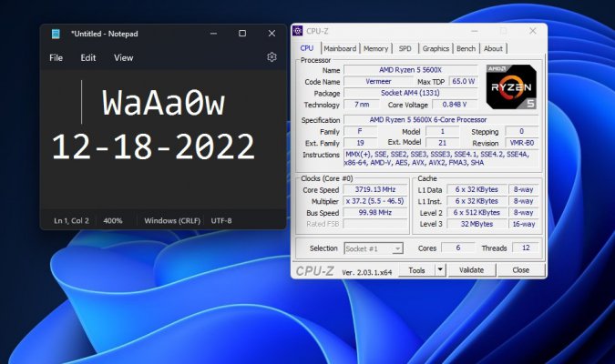Open the File menu in Notepad

56,57
